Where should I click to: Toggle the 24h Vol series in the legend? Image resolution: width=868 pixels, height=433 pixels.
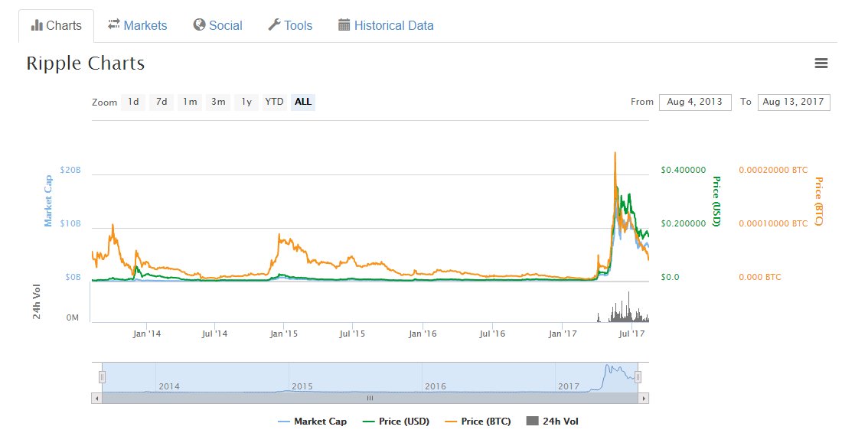tap(552, 422)
